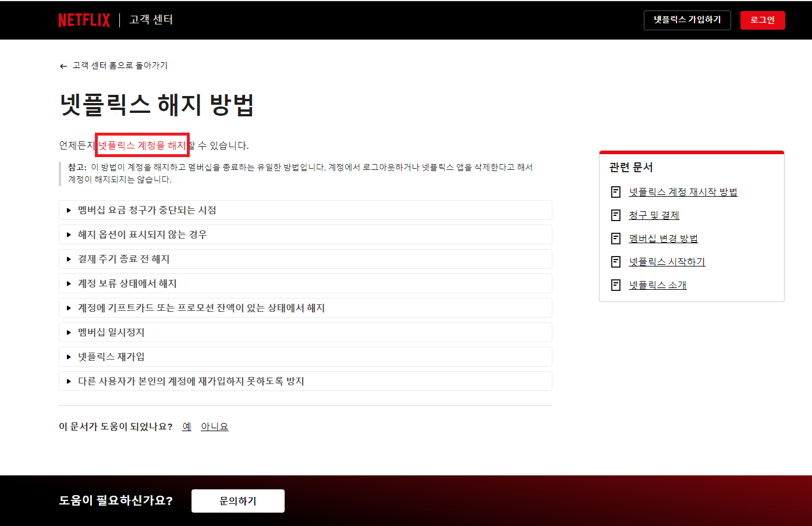Image resolution: width=812 pixels, height=526 pixels.
Task: Expand 넷플릭스 재가입 section
Action: [x=306, y=357]
